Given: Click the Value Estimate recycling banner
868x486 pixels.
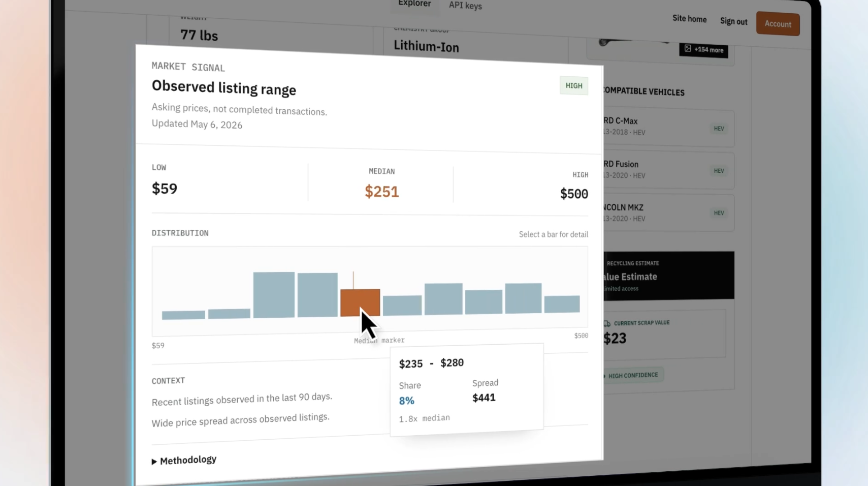Looking at the screenshot, I should coord(668,276).
